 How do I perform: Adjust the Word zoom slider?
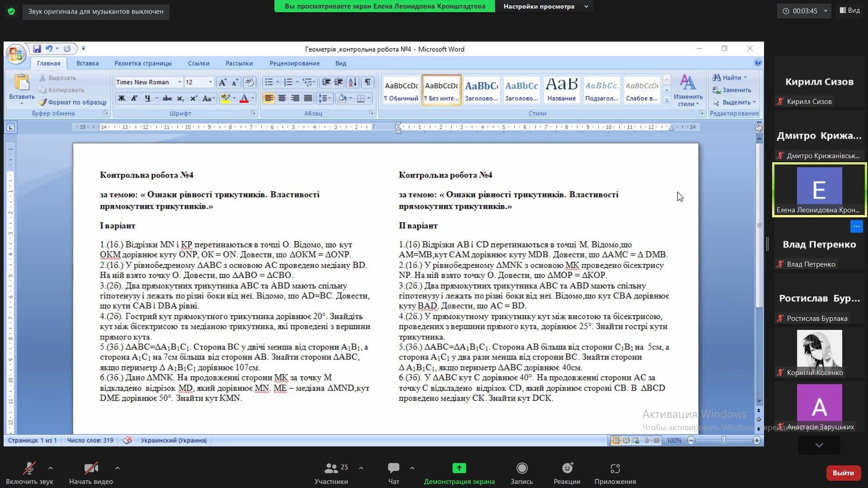pyautogui.click(x=723, y=440)
